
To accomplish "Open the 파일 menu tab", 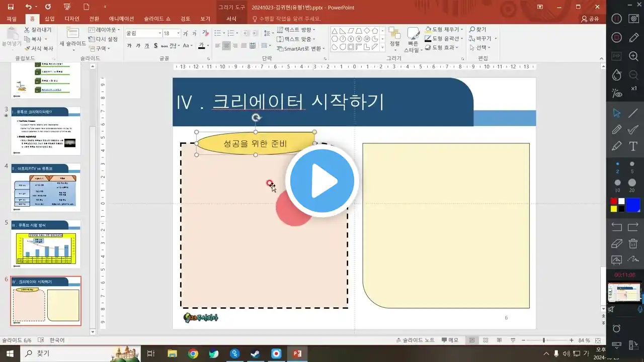I will [12, 19].
